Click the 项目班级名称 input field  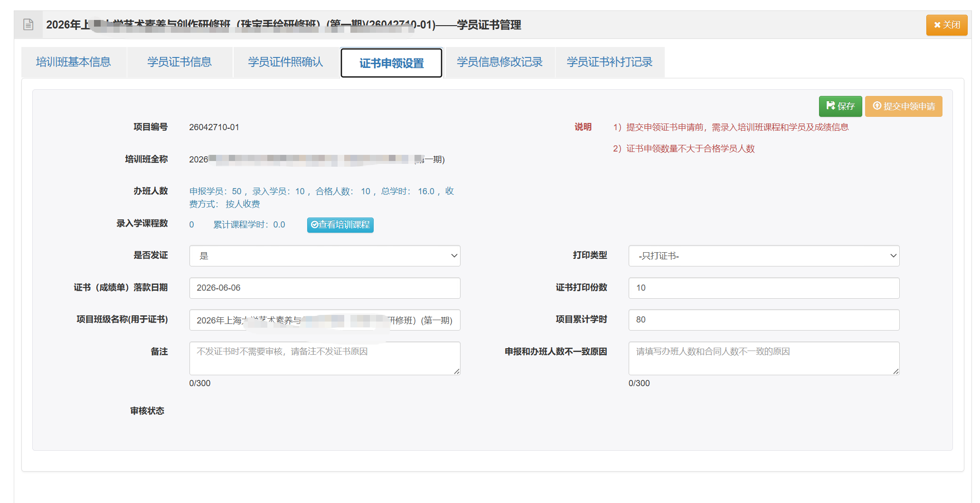[x=325, y=320]
